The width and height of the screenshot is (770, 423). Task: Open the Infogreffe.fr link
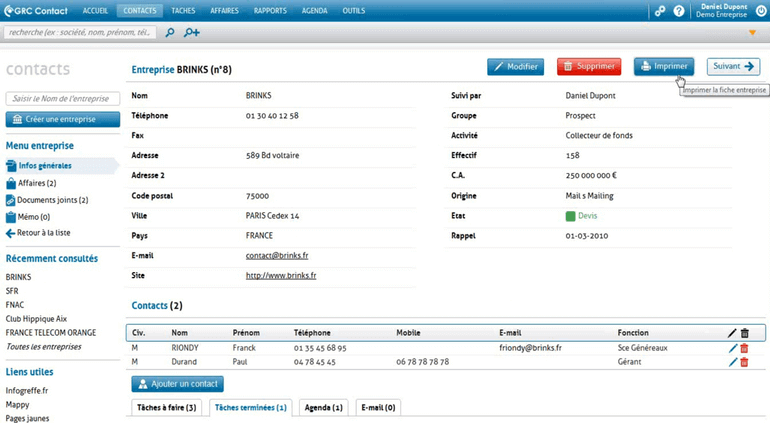[27, 391]
